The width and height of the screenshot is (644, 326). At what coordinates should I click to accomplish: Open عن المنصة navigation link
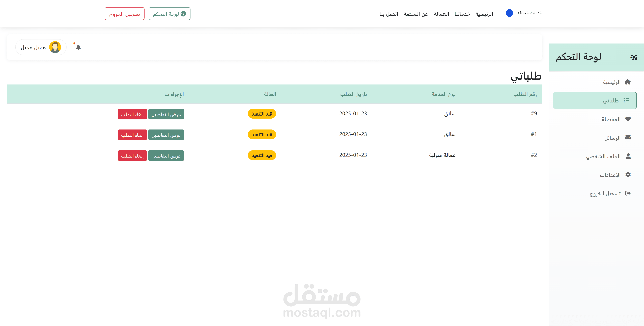click(x=416, y=14)
